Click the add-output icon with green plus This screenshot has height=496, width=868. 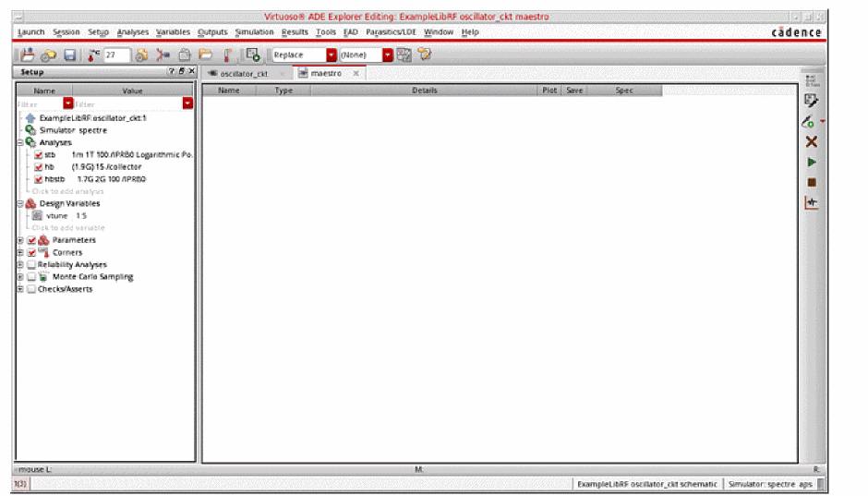click(253, 54)
